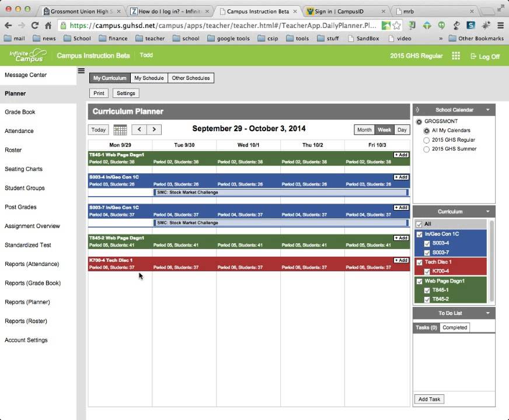Reload the page with the refresh icon
Screen dimensions: 509x420
[x=35, y=25]
